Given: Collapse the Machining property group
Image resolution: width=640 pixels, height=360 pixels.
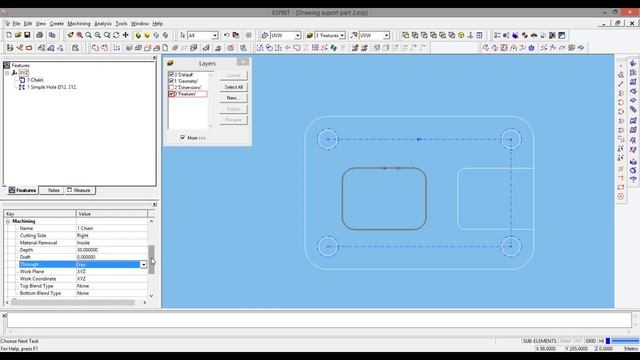Looking at the screenshot, I should [x=8, y=221].
